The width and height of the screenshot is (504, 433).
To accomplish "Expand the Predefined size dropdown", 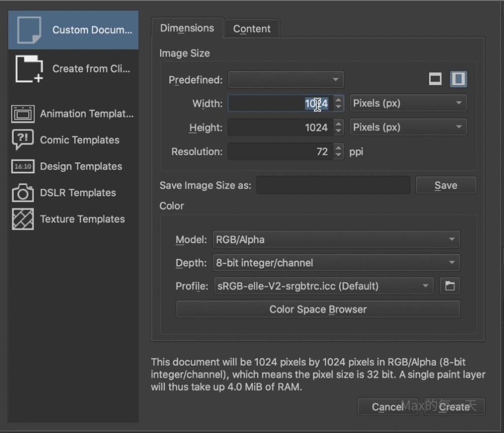I will pyautogui.click(x=286, y=80).
